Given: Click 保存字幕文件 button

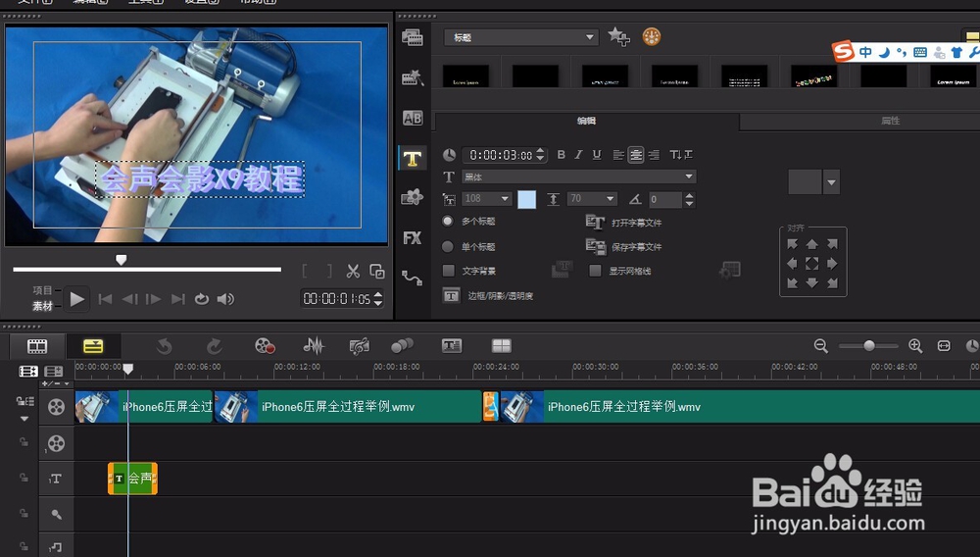Looking at the screenshot, I should 623,246.
